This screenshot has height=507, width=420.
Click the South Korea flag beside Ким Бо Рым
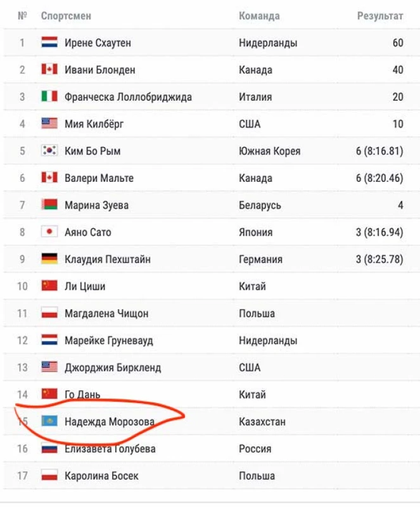pos(49,151)
